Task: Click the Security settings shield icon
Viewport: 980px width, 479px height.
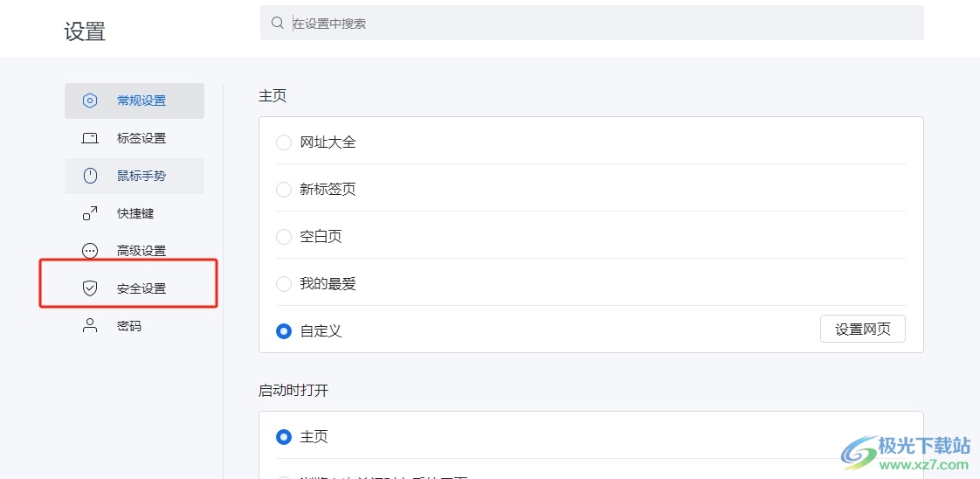Action: [90, 288]
